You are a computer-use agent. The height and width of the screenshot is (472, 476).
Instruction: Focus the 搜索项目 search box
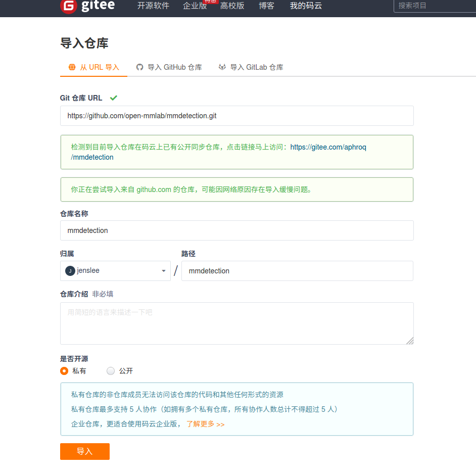(435, 6)
